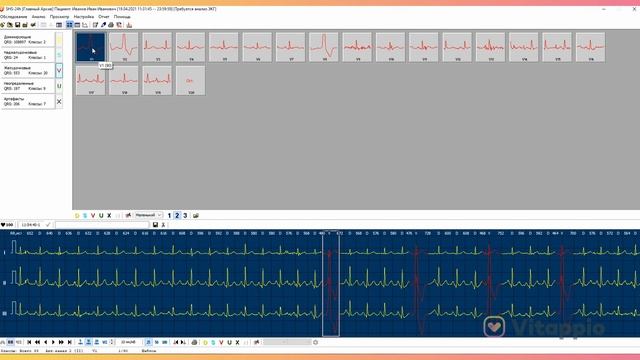Click the printer icon in the top toolbar
640x360 pixels.
click(x=111, y=25)
